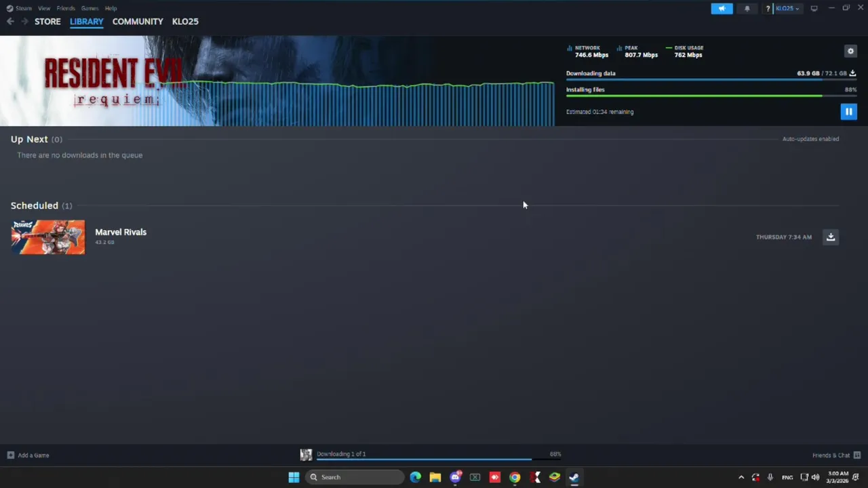Image resolution: width=868 pixels, height=488 pixels.
Task: Switch to the COMMUNITY tab
Action: 138,22
